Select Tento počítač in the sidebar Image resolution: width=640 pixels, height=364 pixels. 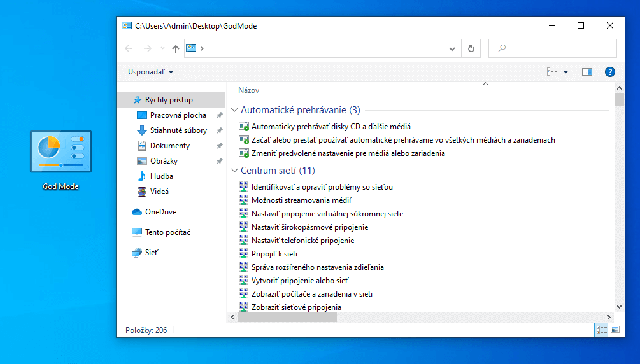167,232
